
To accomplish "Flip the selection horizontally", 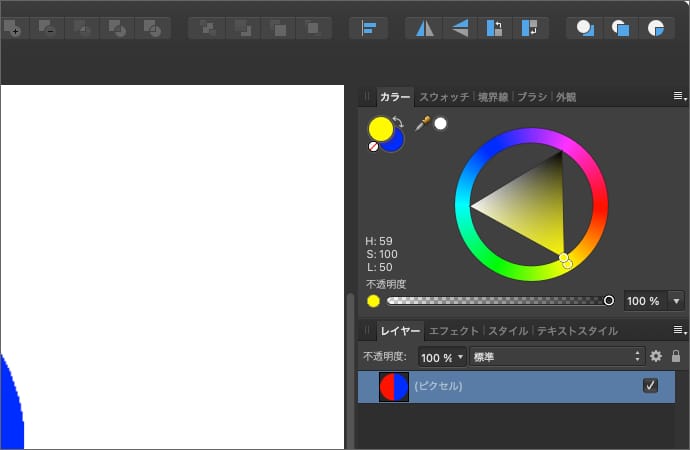I will point(425,28).
